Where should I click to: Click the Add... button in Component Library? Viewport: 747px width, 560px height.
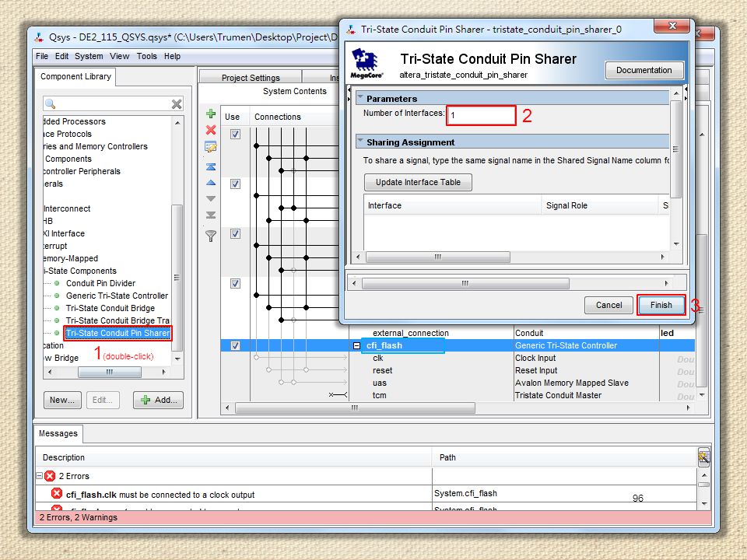click(159, 400)
